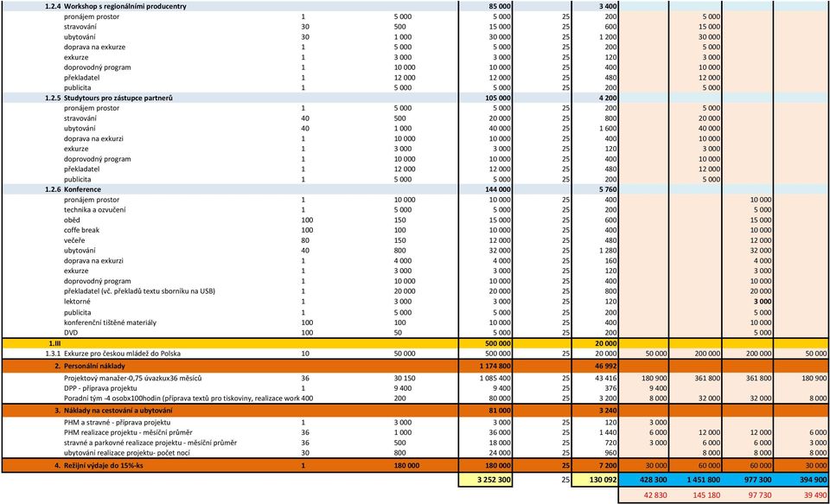Select the 4 200 cell in Studytours row
830x504 pixels.
point(606,98)
